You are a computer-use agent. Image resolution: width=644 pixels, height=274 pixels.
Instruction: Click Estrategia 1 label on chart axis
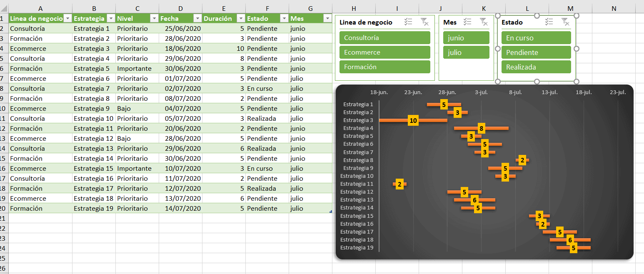[358, 105]
